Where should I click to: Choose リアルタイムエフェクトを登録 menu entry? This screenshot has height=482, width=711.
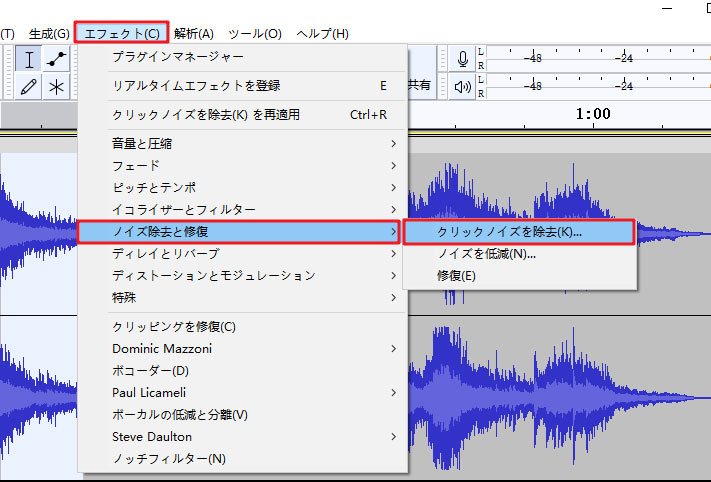click(243, 86)
